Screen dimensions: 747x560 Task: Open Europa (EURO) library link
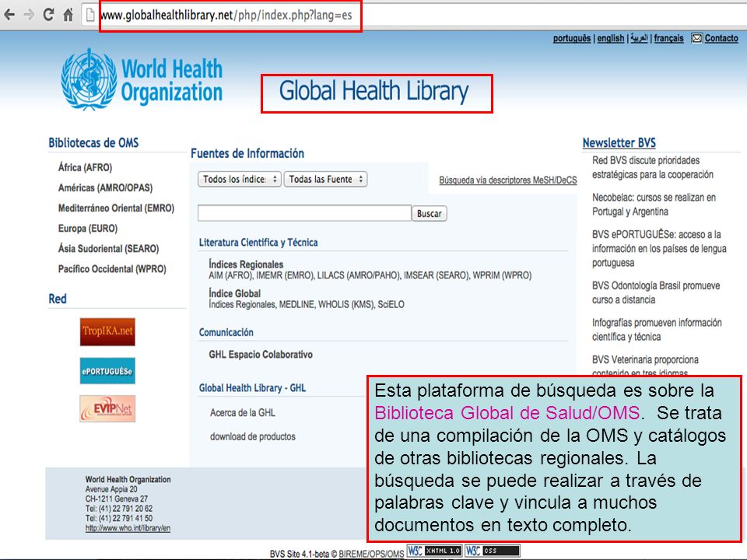point(88,229)
